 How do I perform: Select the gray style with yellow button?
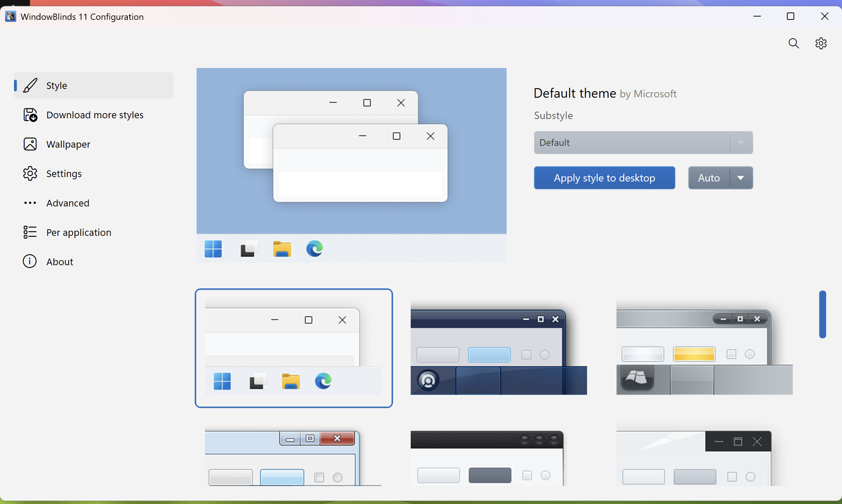(704, 348)
